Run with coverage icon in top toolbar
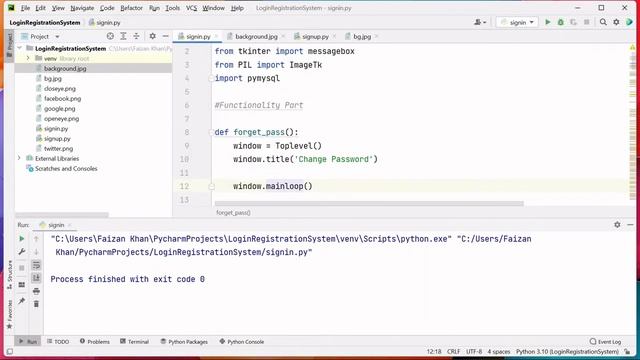Screen dimensions: 640x360 573,22
